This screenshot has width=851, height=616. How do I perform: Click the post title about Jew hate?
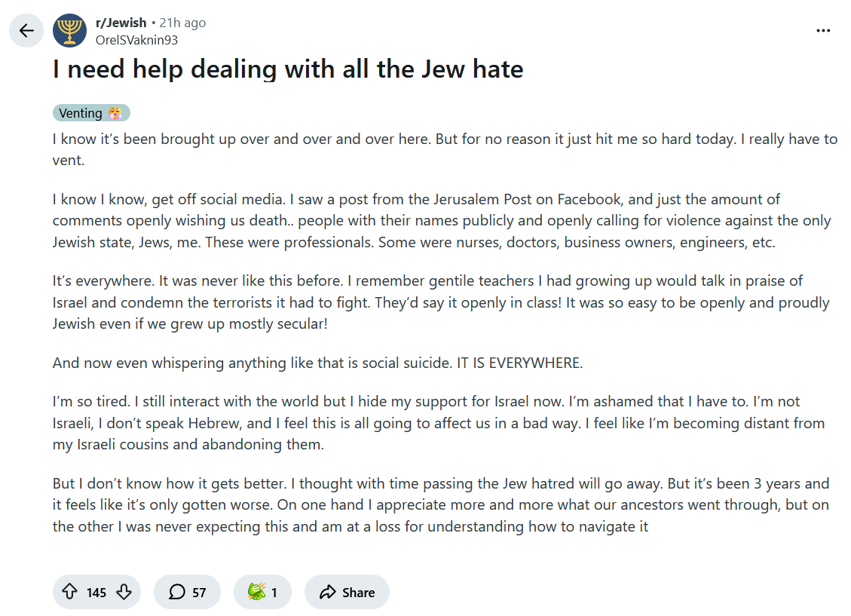(288, 69)
